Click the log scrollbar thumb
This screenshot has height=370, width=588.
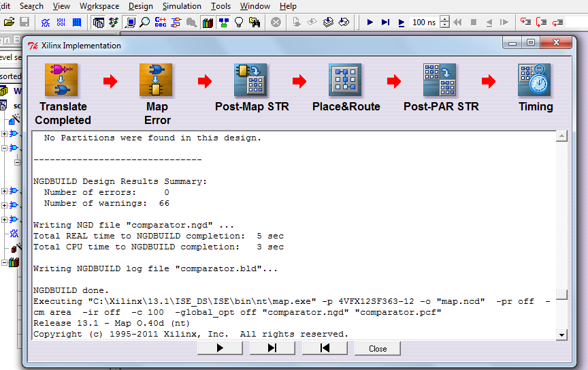click(x=561, y=294)
